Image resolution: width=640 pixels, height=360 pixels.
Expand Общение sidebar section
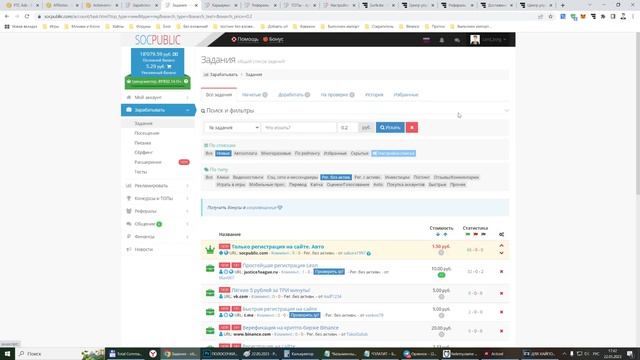tap(158, 224)
